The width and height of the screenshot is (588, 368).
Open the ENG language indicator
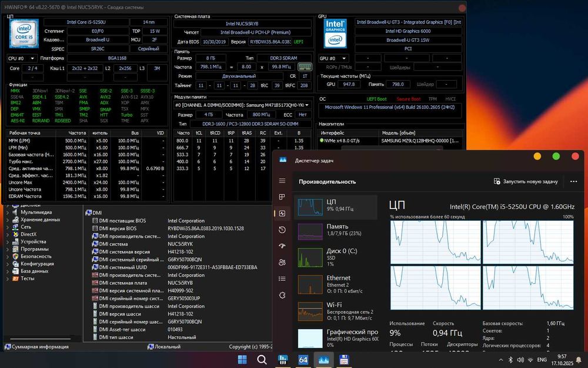coord(542,360)
